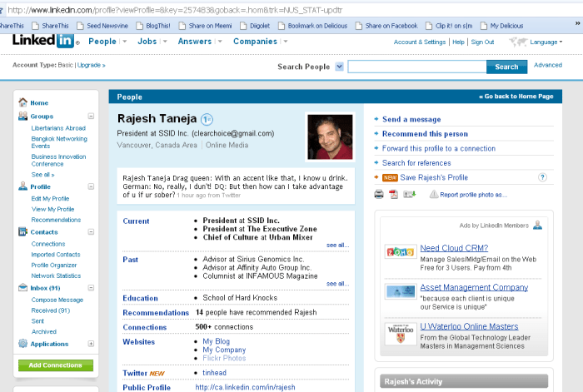This screenshot has height=392, width=583.
Task: Click the Zoho ad logo
Action: tap(401, 251)
